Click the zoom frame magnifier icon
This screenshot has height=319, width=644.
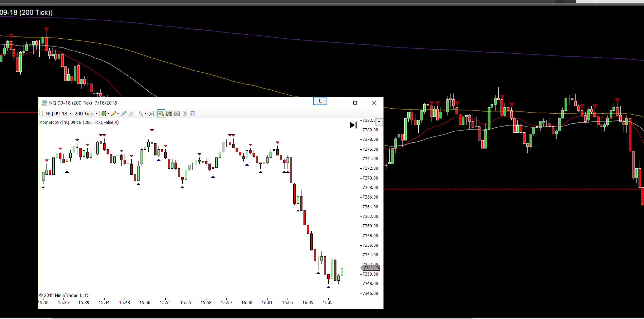(x=151, y=113)
